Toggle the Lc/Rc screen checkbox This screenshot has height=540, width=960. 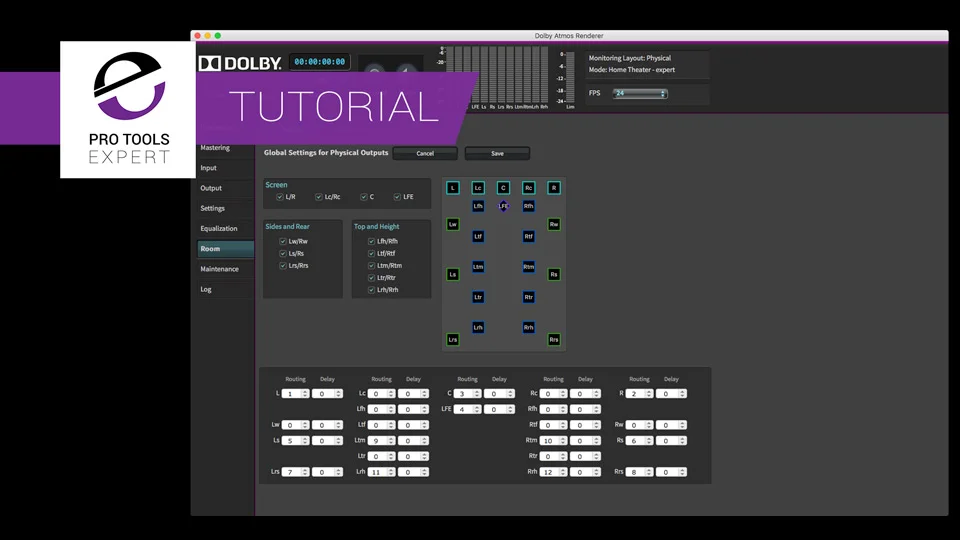point(319,197)
